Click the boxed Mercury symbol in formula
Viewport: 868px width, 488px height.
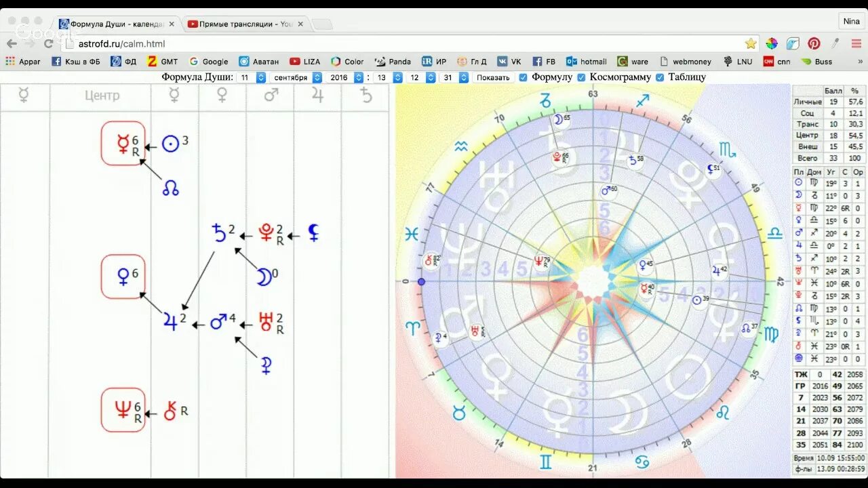pos(123,143)
